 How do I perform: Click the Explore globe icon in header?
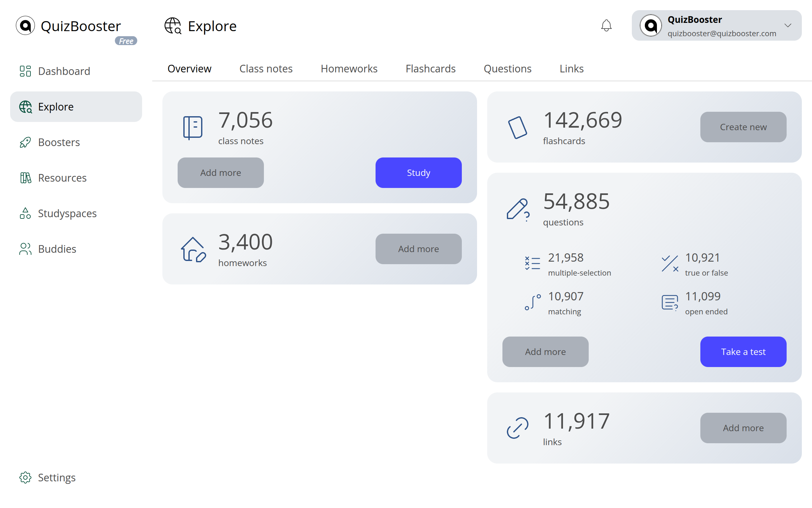(x=173, y=26)
